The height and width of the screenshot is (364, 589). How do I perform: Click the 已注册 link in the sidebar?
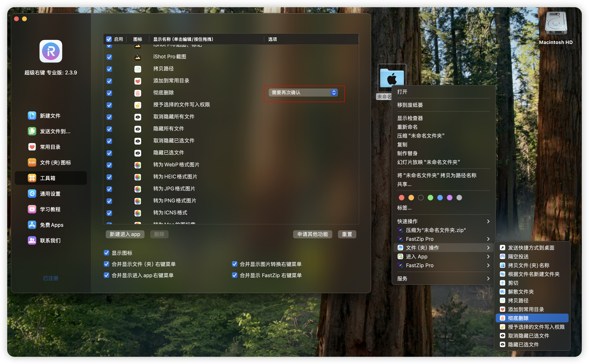(x=51, y=278)
